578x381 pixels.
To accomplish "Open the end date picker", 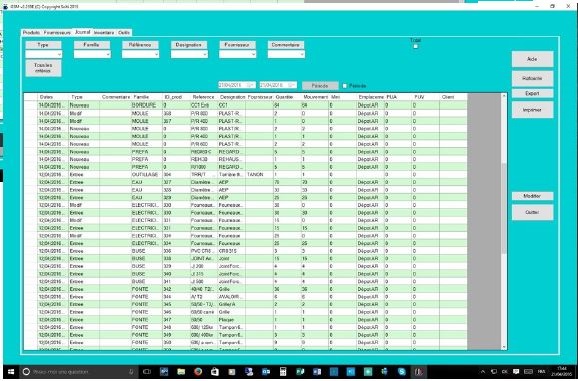I will (292, 85).
